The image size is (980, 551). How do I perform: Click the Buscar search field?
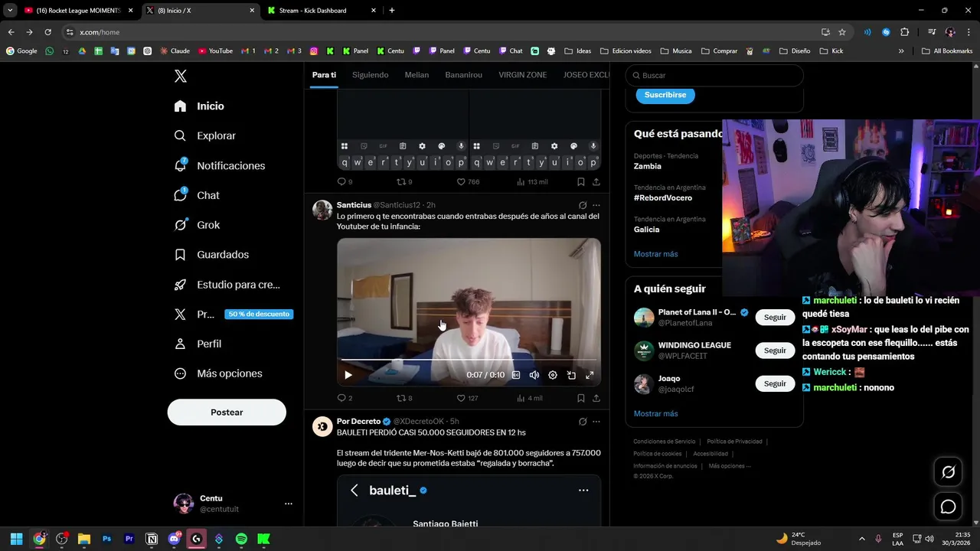(714, 75)
